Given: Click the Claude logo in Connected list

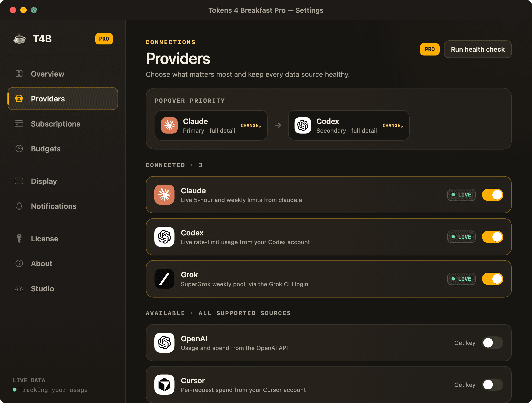Looking at the screenshot, I should point(164,195).
